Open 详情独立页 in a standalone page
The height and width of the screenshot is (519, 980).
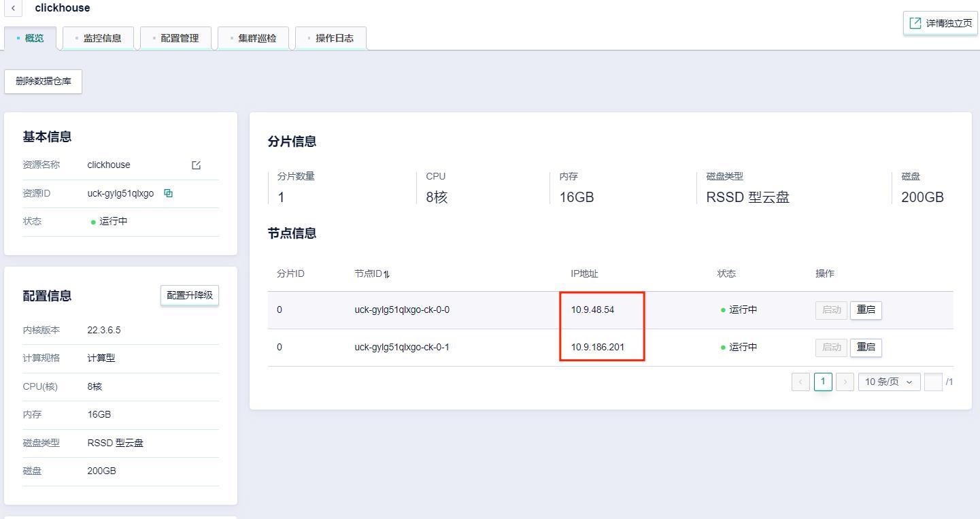click(941, 23)
